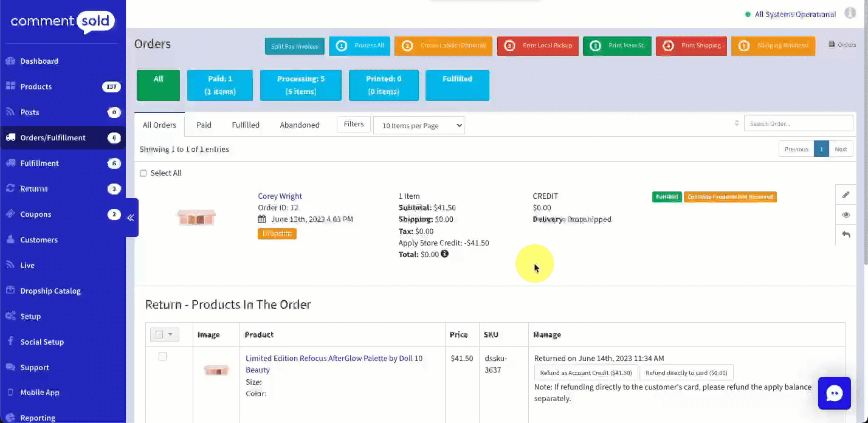Click the return arrow icon for the order
The image size is (868, 423).
(x=846, y=235)
